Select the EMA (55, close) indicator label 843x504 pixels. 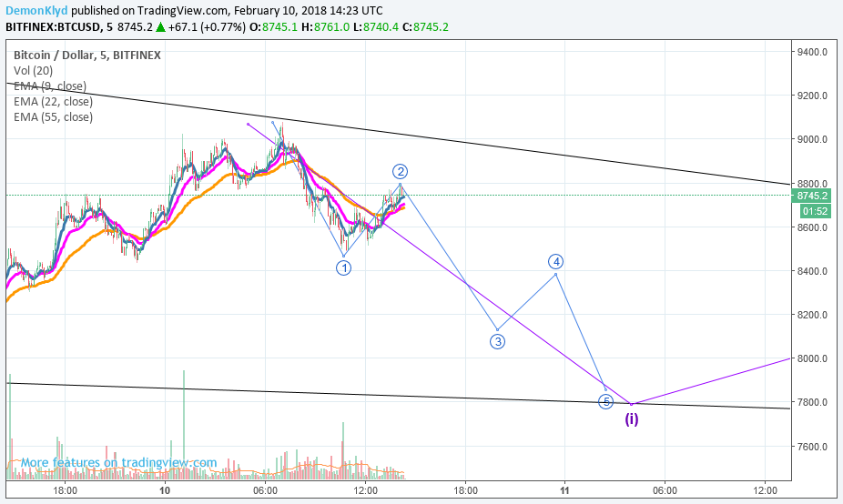click(x=53, y=117)
